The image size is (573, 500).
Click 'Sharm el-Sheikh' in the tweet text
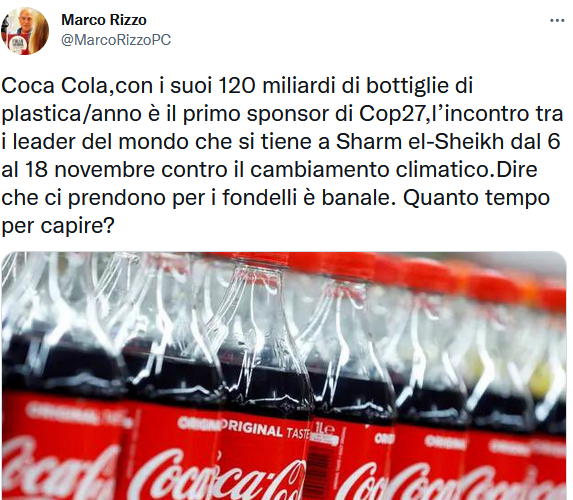420,141
